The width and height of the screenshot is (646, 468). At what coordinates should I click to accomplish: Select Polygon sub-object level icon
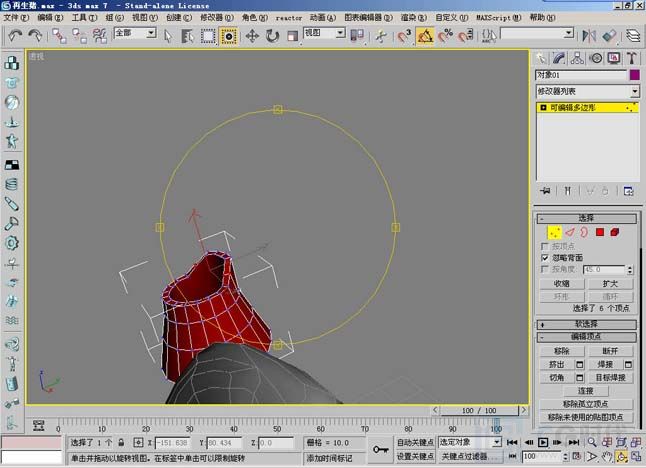pyautogui.click(x=600, y=233)
